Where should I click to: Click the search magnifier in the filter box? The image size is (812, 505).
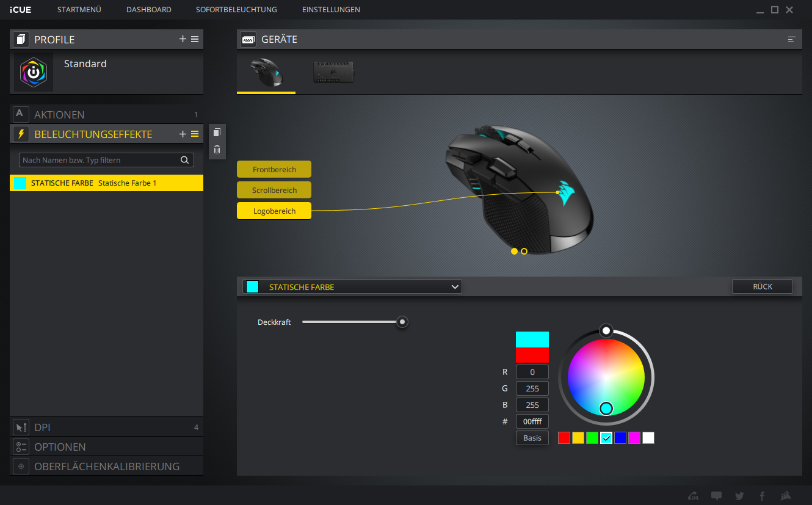pyautogui.click(x=185, y=160)
